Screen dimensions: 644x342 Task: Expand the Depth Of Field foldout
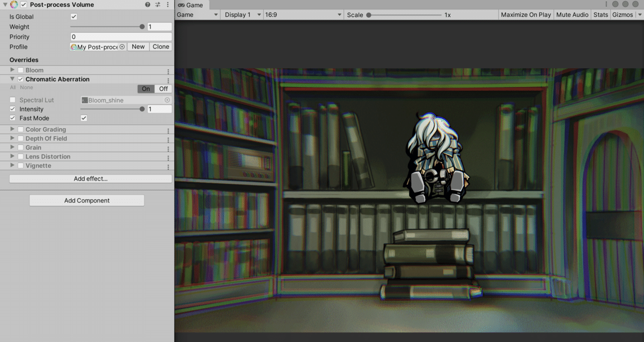13,138
